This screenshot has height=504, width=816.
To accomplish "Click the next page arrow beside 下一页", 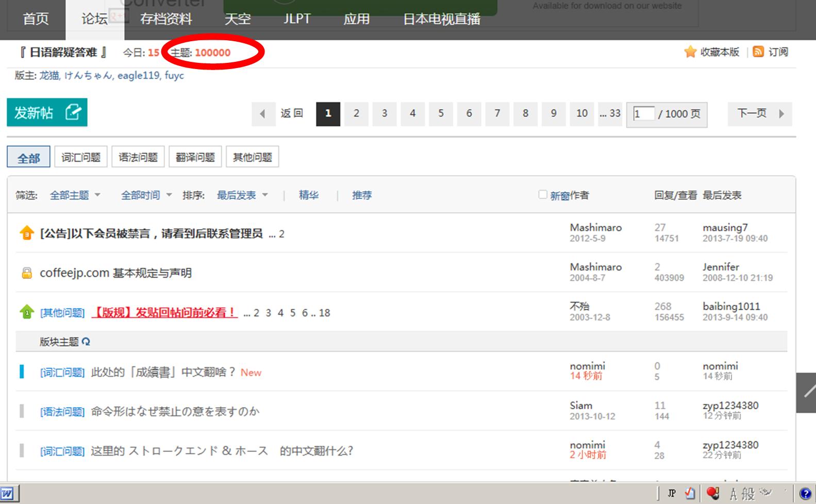I will point(781,114).
